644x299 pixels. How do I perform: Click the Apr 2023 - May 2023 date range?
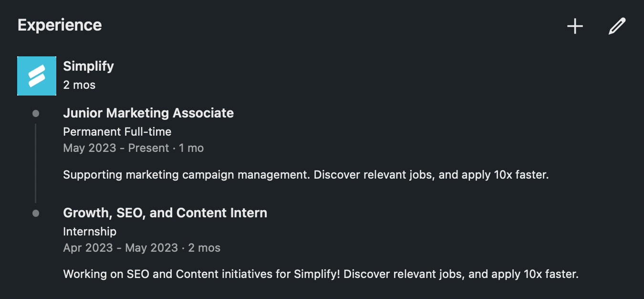click(120, 248)
